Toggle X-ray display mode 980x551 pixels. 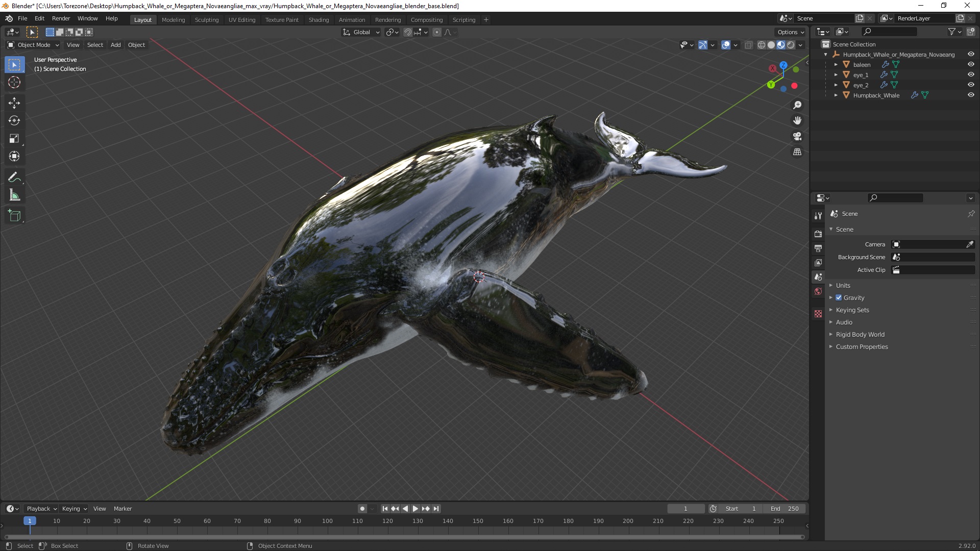748,45
